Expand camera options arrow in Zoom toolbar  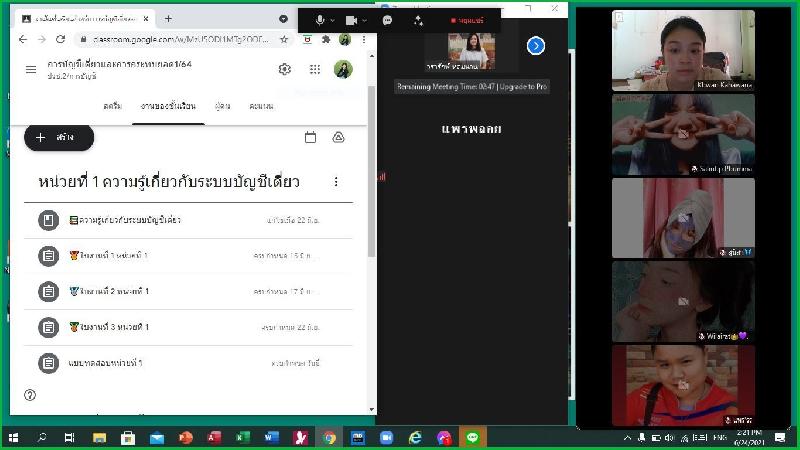(x=365, y=20)
